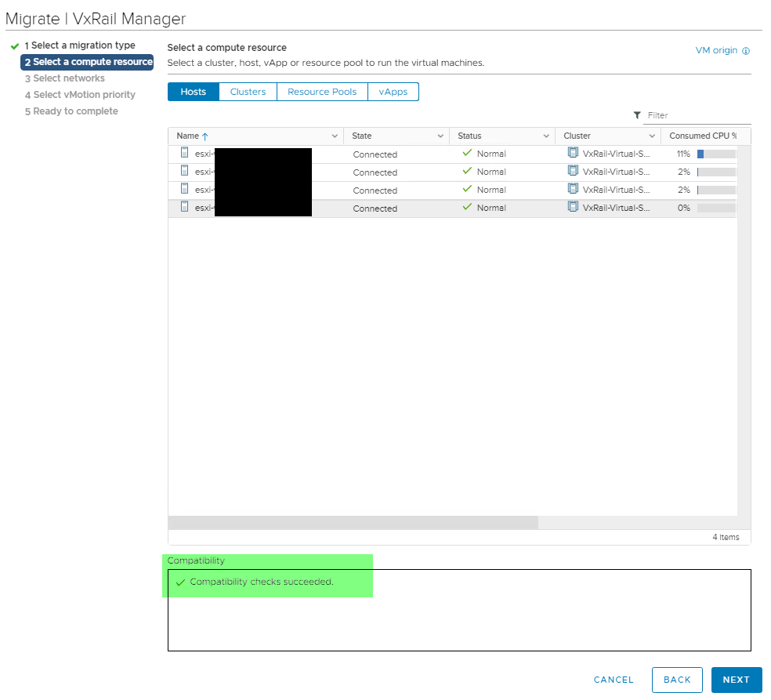Click the CANCEL button
Image resolution: width=771 pixels, height=700 pixels.
coord(614,680)
